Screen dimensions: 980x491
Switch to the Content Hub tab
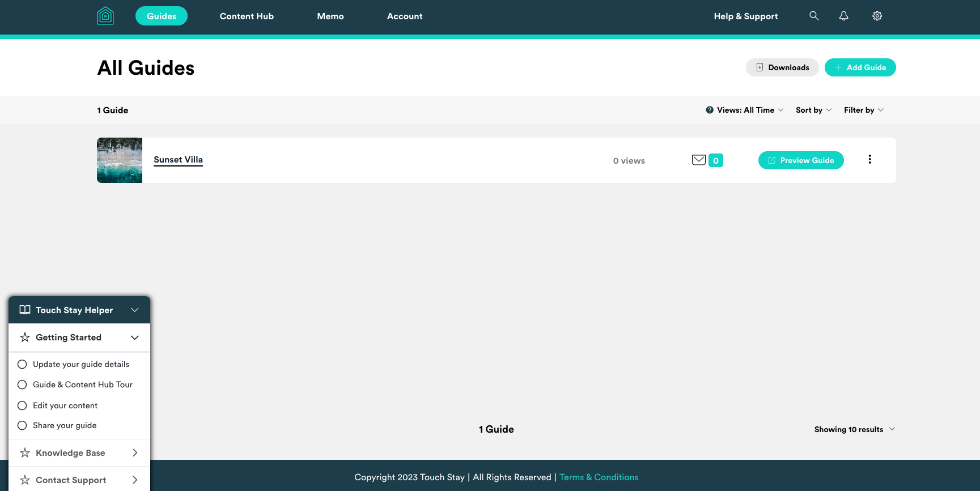pyautogui.click(x=247, y=16)
